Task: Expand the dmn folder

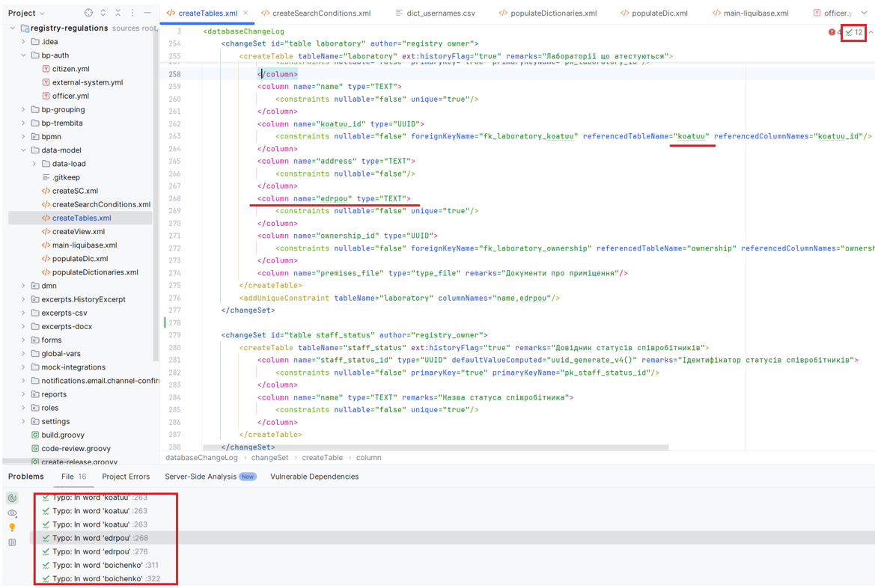Action: [x=24, y=286]
